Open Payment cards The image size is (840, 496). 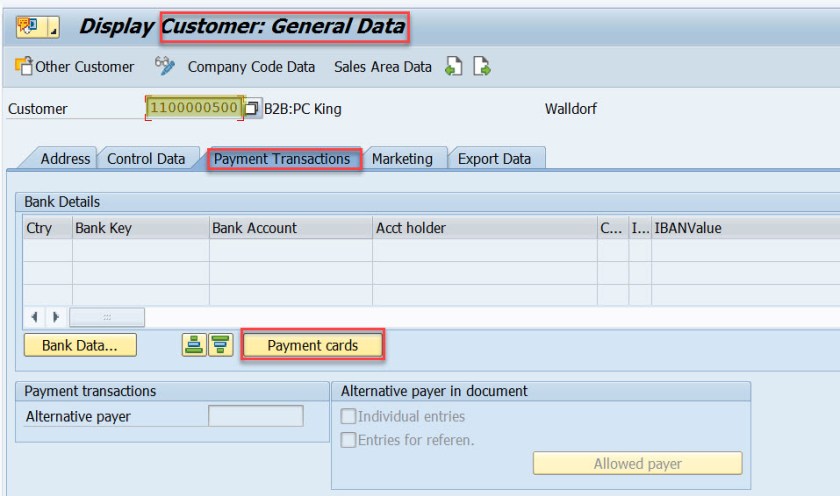tap(313, 345)
